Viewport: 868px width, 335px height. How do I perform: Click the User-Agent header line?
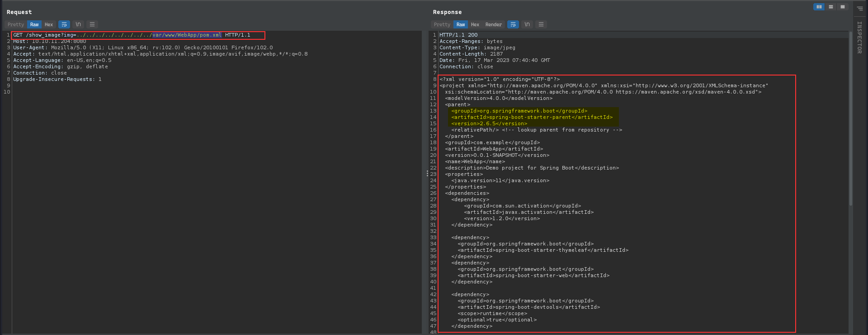click(x=143, y=47)
